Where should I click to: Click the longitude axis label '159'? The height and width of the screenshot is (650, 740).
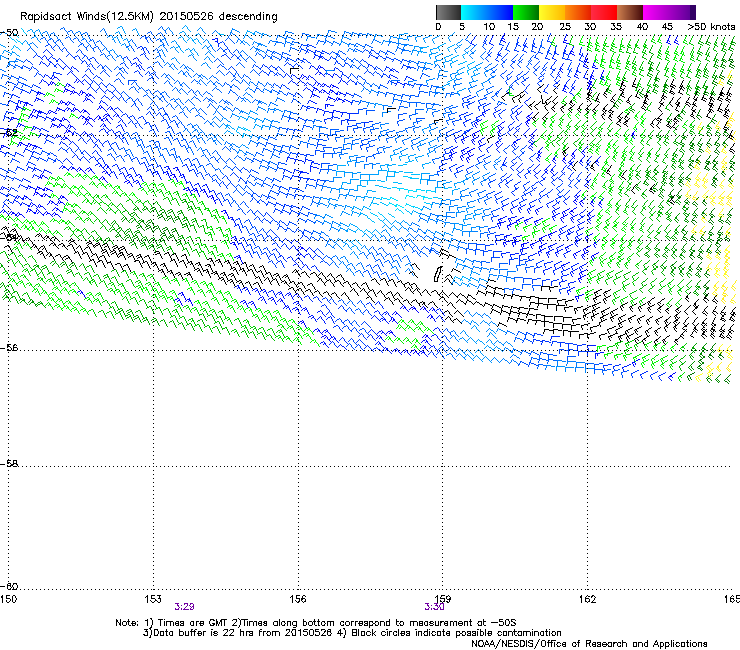[x=443, y=599]
